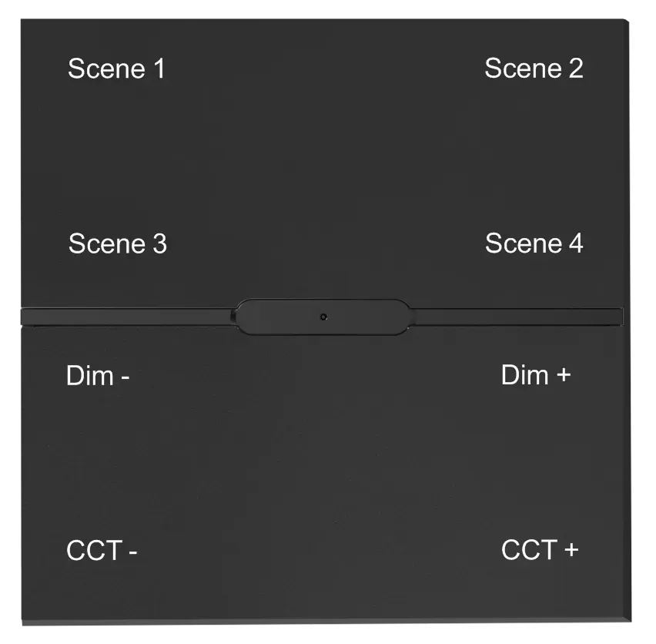The width and height of the screenshot is (656, 644).
Task: Click the numeral 4 in Scene 4
Action: 575,243
